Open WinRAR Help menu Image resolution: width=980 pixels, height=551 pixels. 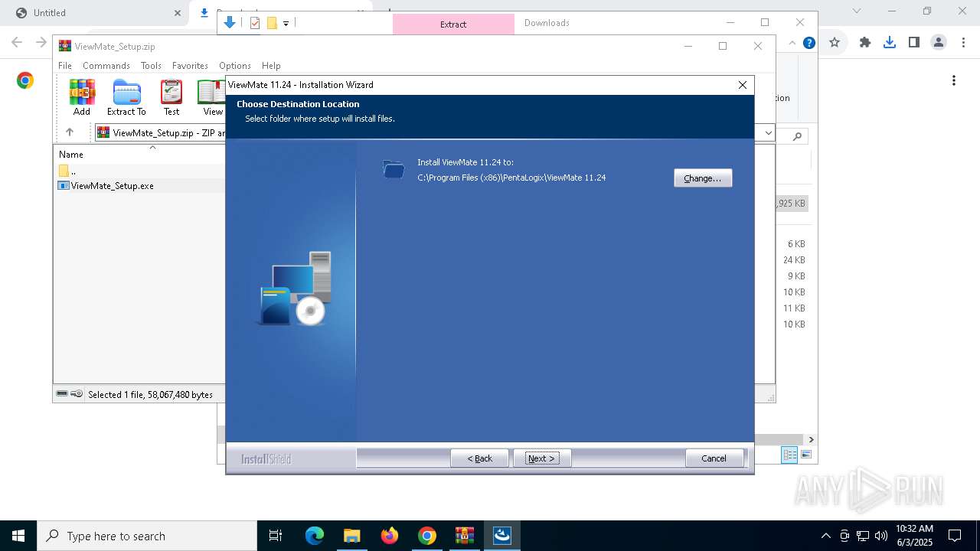[271, 66]
